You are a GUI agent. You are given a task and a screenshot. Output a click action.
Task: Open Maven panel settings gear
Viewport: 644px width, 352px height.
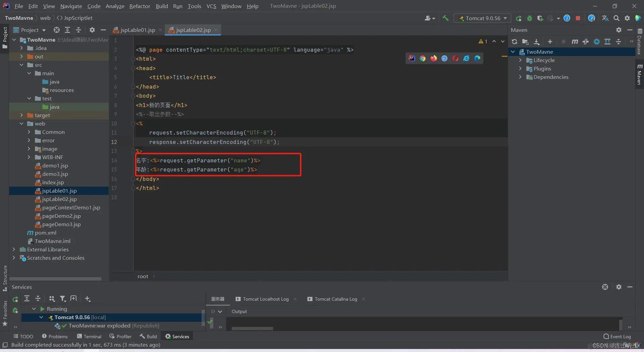point(619,30)
